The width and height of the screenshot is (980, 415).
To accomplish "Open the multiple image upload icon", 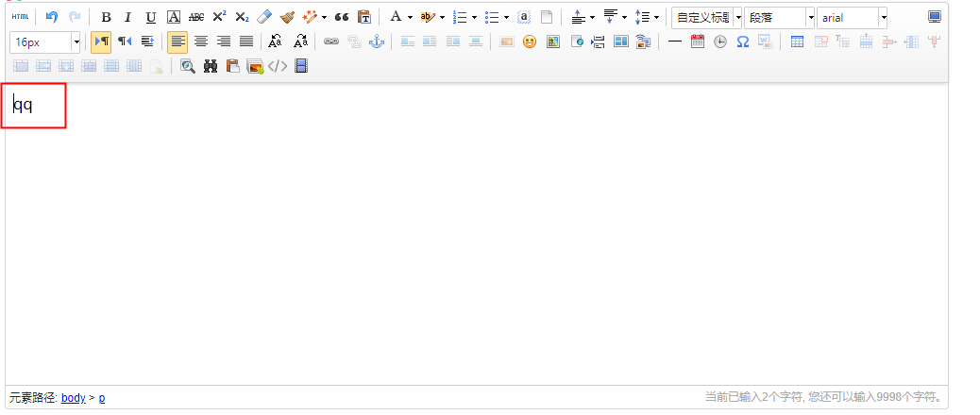I will 255,65.
